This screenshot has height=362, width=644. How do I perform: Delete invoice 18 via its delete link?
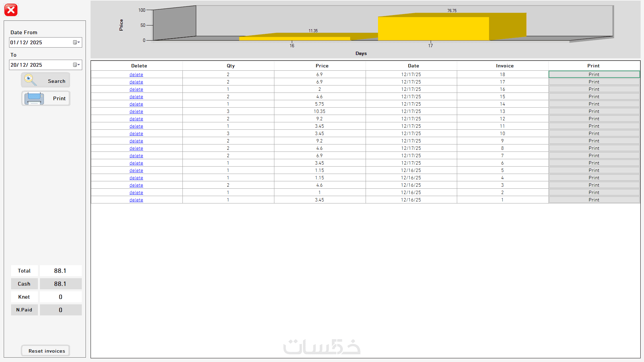click(136, 74)
